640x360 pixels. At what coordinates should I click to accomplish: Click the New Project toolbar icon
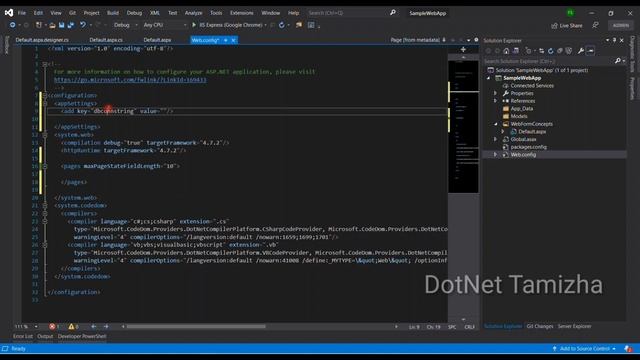[39, 25]
